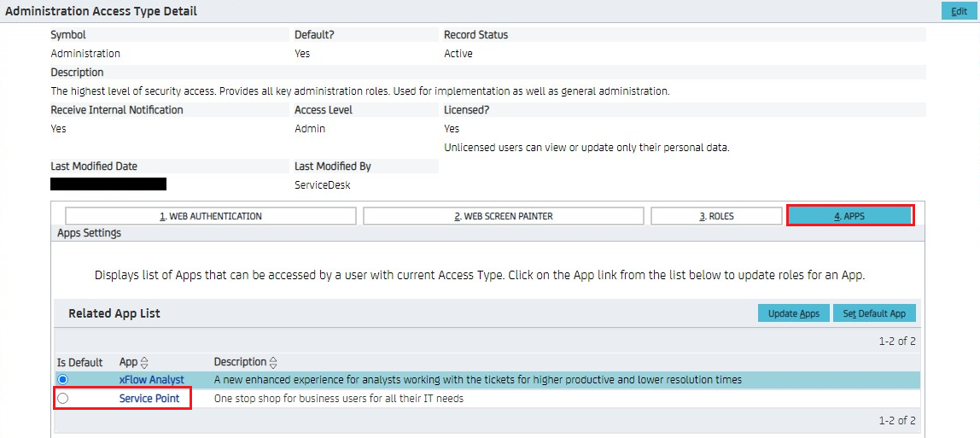Click the Service Point description text
The height and width of the screenshot is (438, 980).
coord(338,399)
